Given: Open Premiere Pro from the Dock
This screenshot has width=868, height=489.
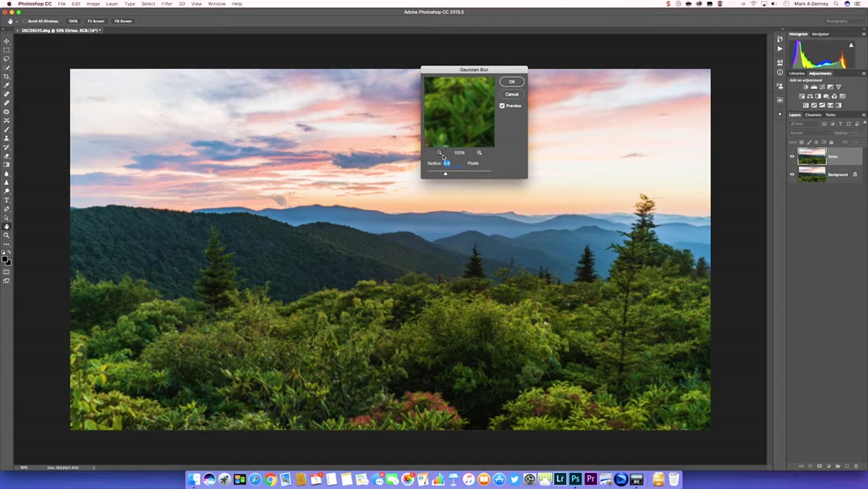Looking at the screenshot, I should [591, 479].
